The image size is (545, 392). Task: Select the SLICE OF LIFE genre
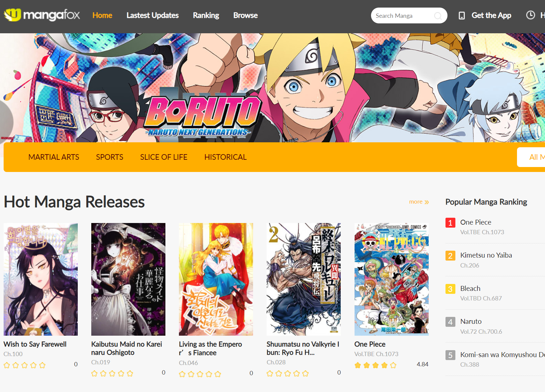(x=164, y=157)
